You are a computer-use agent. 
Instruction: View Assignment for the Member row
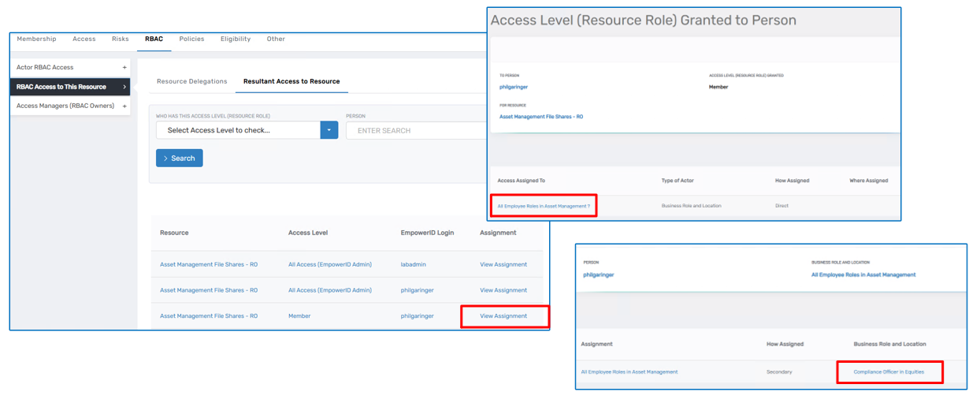point(503,316)
